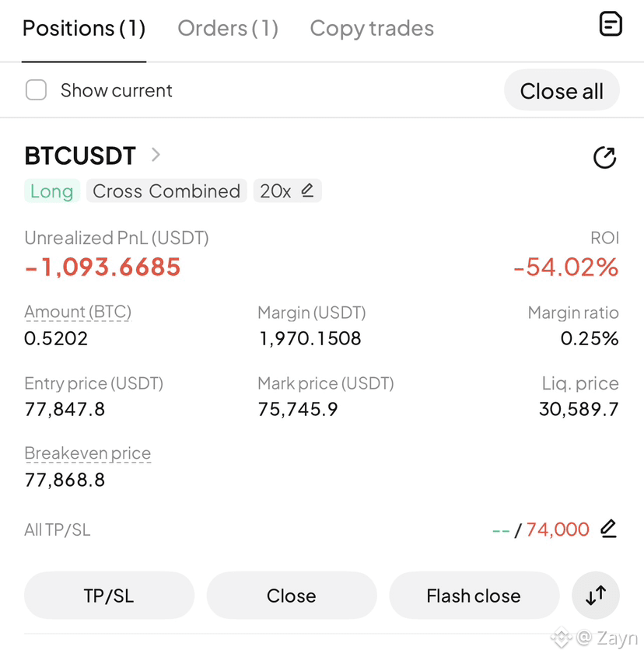The image size is (644, 657).
Task: Open the TP/SL button
Action: (109, 596)
